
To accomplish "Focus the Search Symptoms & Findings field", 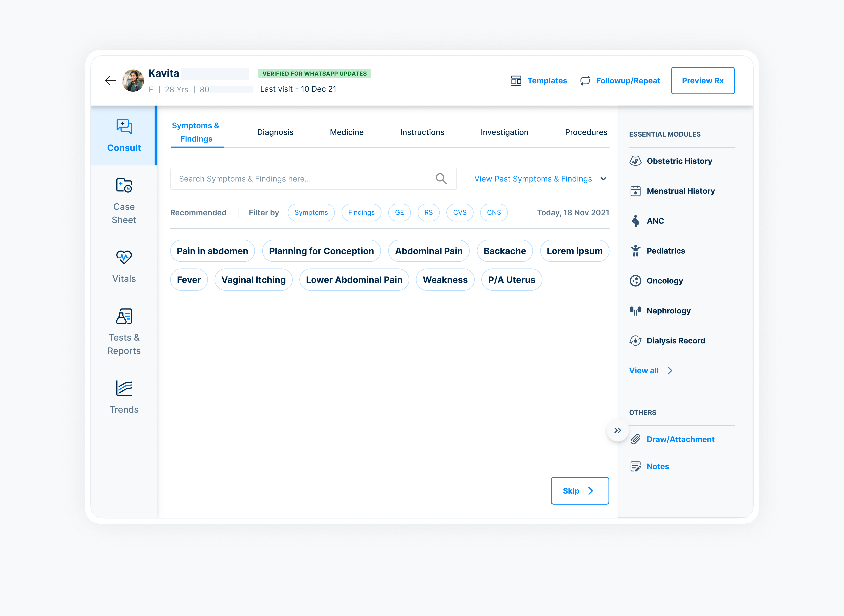I will (x=313, y=179).
